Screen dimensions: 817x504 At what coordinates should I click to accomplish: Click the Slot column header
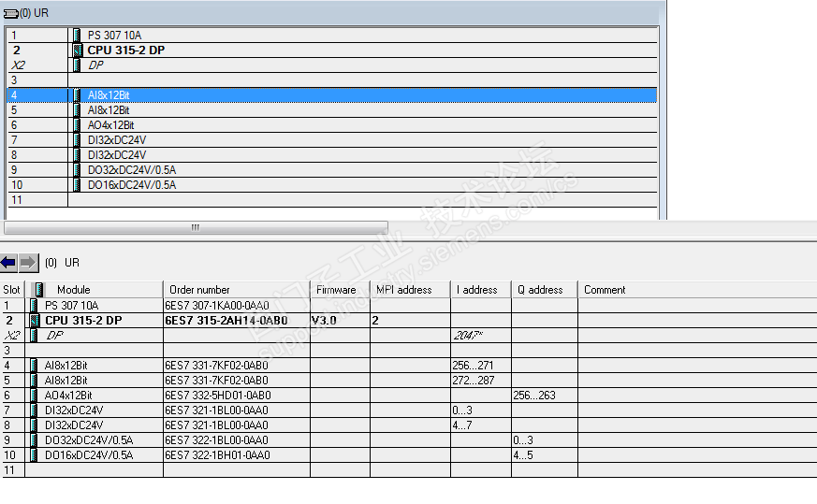(12, 290)
